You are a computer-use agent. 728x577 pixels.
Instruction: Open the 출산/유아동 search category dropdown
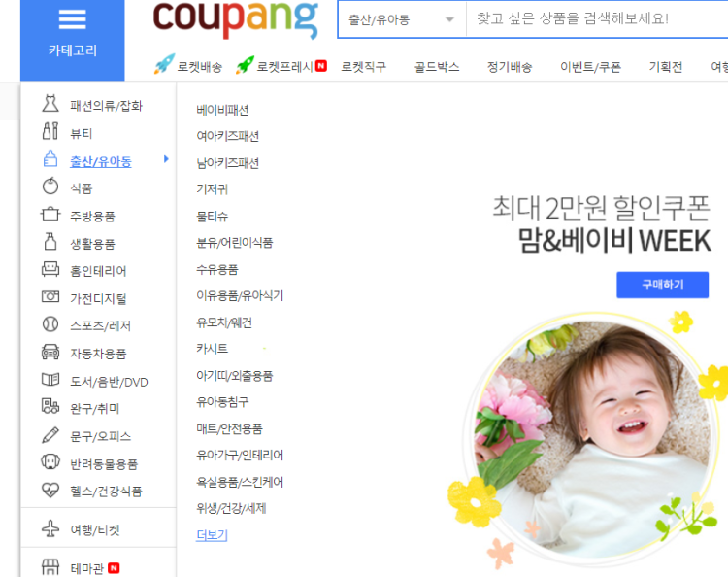(x=402, y=19)
